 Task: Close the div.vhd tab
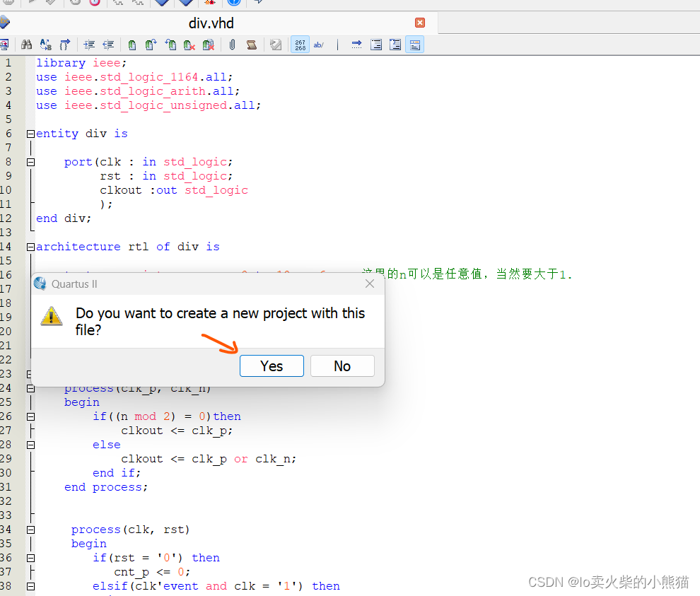point(420,23)
